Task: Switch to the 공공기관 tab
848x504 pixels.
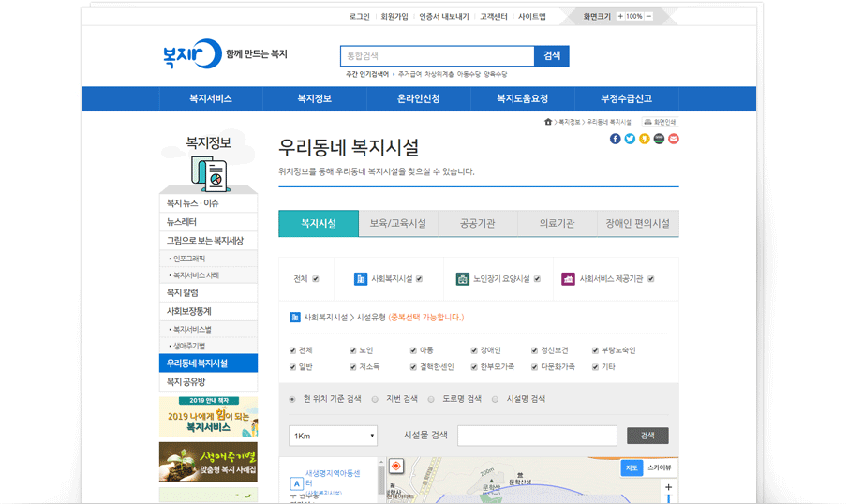Action: [x=478, y=223]
